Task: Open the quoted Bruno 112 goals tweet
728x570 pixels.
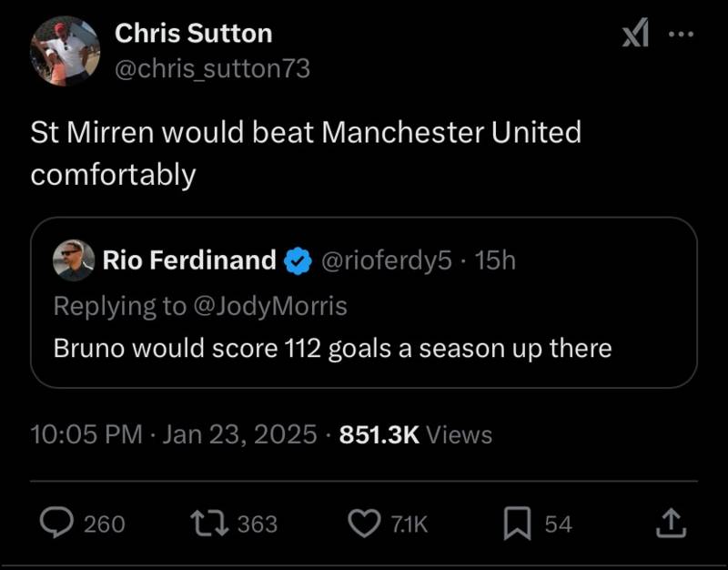Action: click(332, 348)
